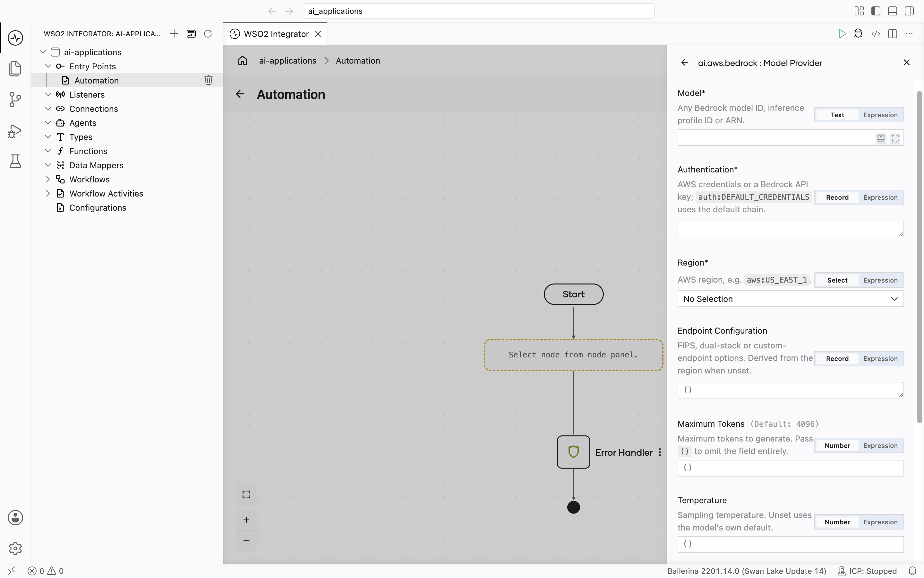Click the debug bug icon in the editor toolbar

(x=858, y=34)
